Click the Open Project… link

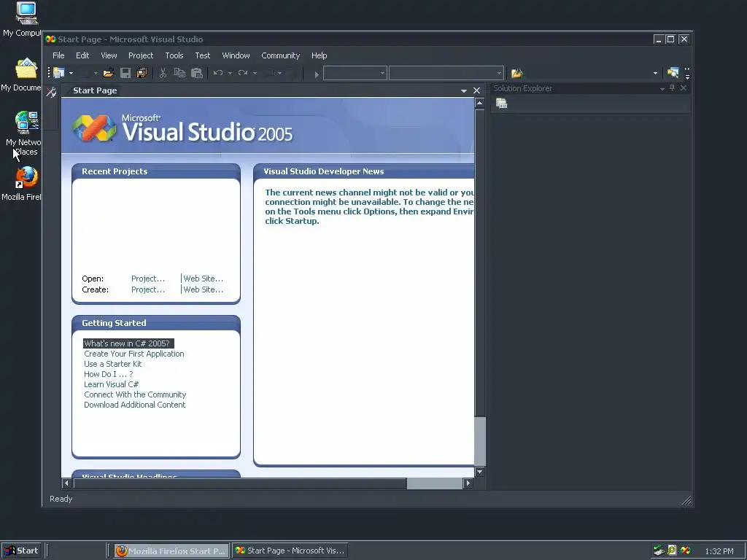pos(148,279)
